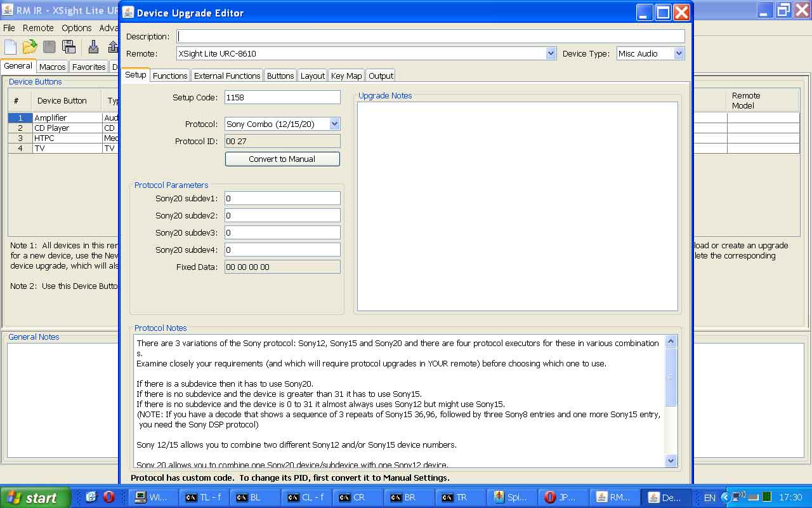
Task: Click the Description text field
Action: coord(431,37)
